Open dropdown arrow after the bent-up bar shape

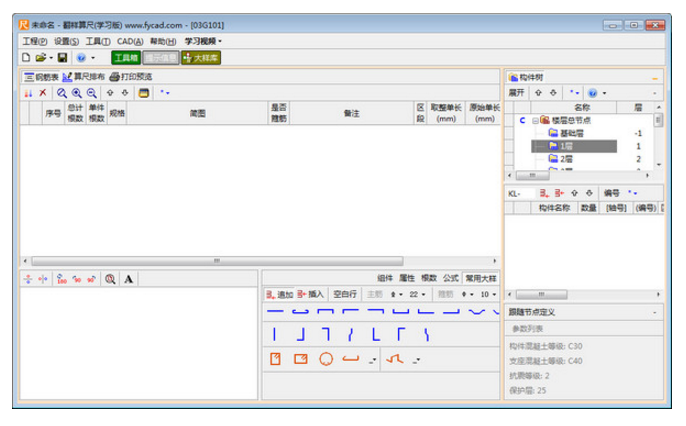click(x=416, y=360)
